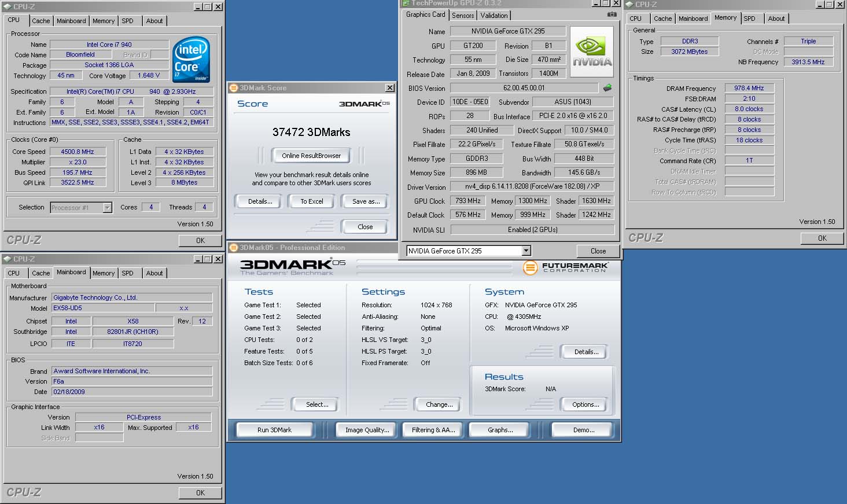This screenshot has height=504, width=847.
Task: Click the BIOS Date field 02/18/2009
Action: (132, 392)
